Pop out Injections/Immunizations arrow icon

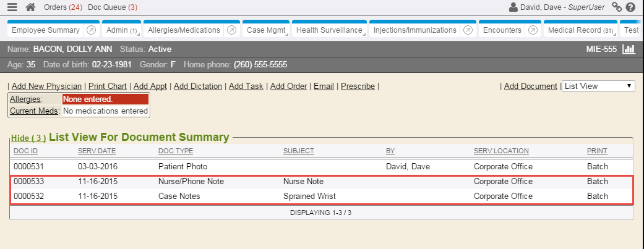tap(468, 30)
